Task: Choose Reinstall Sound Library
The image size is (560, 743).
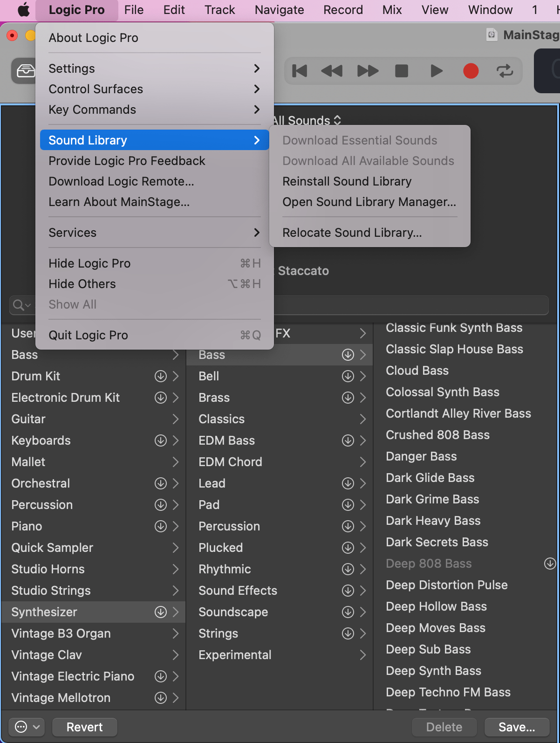Action: [x=370, y=181]
